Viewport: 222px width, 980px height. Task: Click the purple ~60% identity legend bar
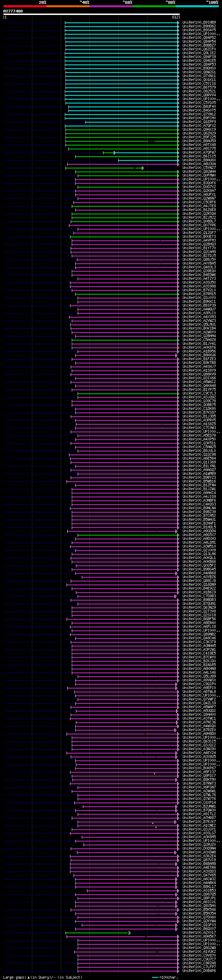click(111, 7)
